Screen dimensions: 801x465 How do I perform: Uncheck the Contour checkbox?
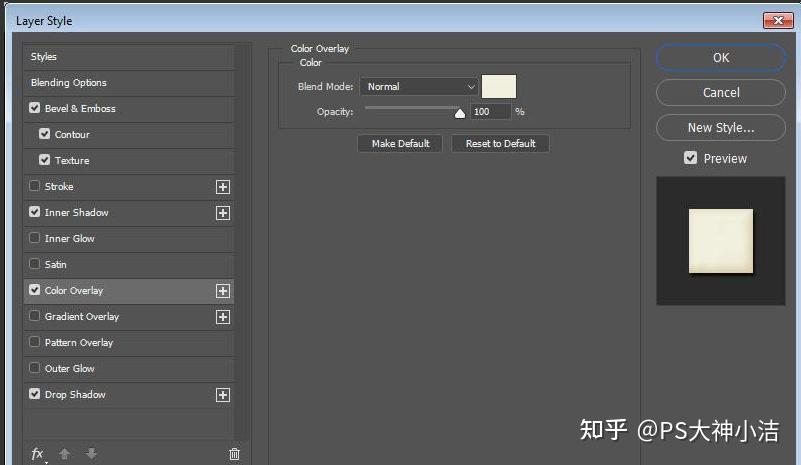click(44, 134)
